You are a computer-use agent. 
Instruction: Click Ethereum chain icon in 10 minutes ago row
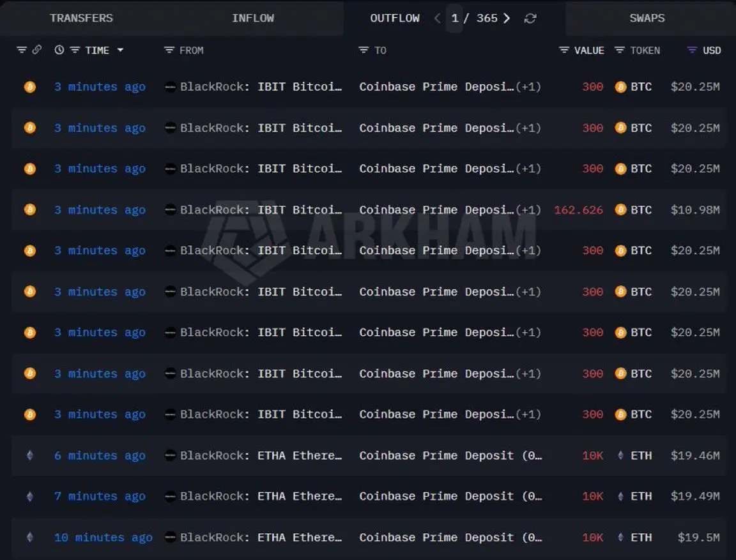29,537
